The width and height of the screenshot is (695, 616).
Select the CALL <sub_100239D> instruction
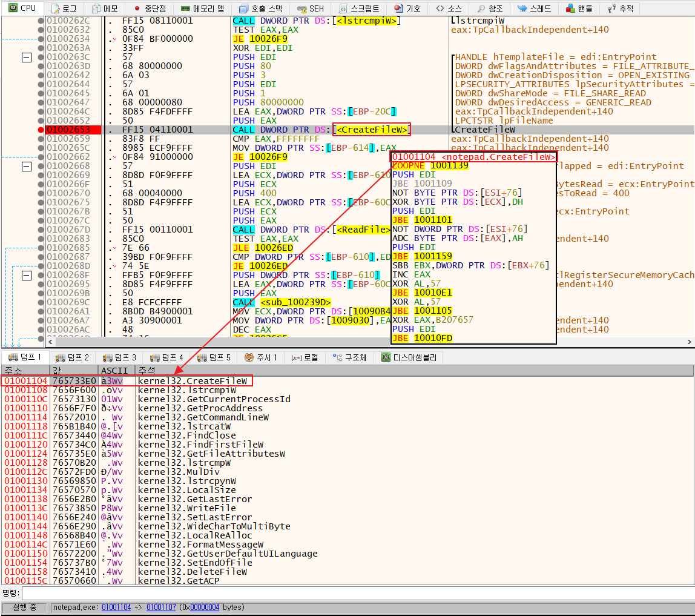tap(282, 302)
